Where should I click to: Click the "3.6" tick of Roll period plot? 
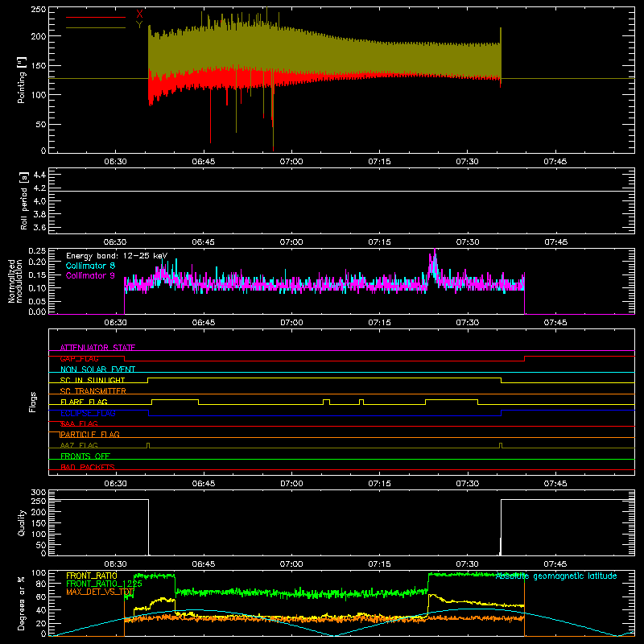(x=39, y=227)
